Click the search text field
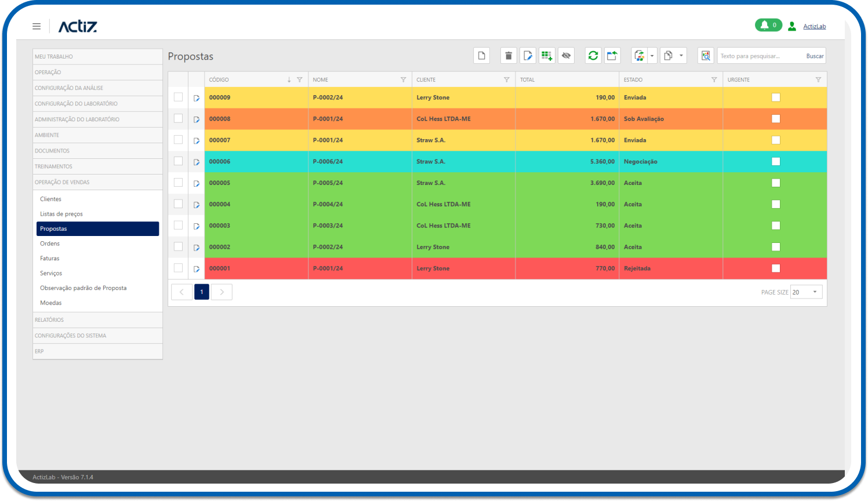The height and width of the screenshot is (501, 868). click(x=761, y=56)
